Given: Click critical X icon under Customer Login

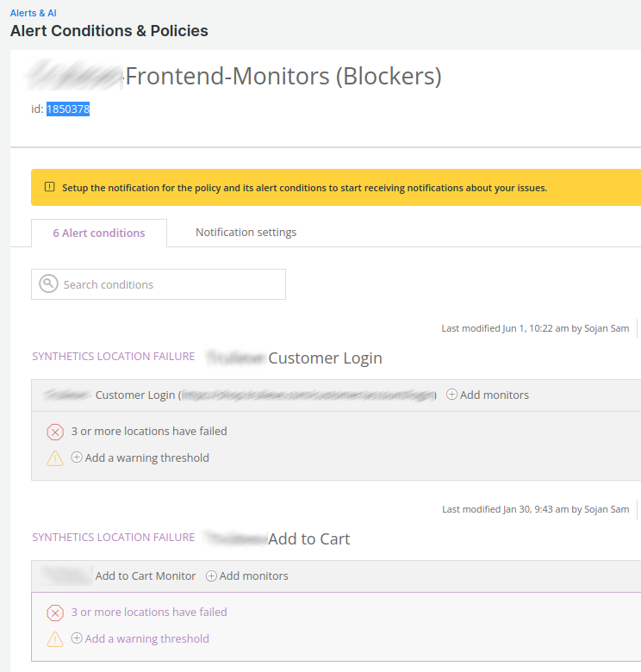Looking at the screenshot, I should click(x=55, y=432).
